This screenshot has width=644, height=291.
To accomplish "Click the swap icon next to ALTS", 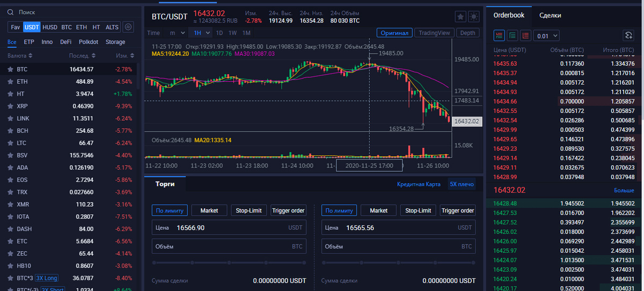I will 129,27.
